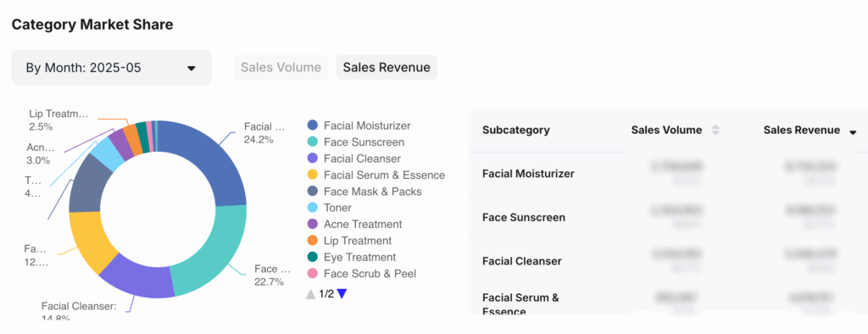
Task: Go to next legend page arrow
Action: pos(342,293)
